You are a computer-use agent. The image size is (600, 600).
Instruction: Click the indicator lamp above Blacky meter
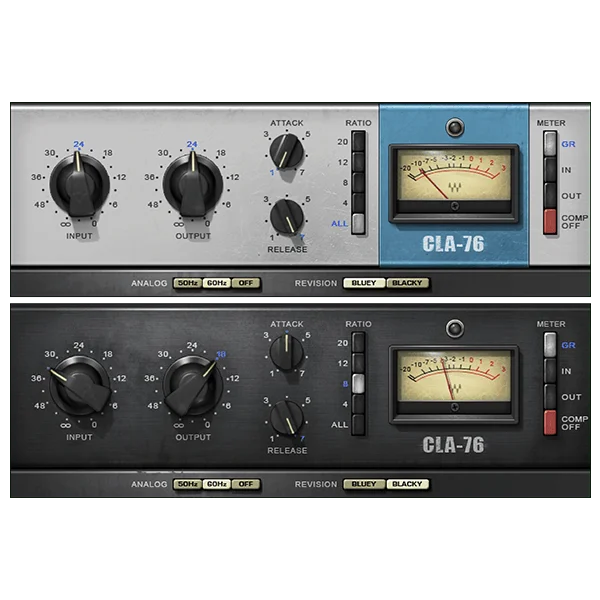(x=455, y=328)
